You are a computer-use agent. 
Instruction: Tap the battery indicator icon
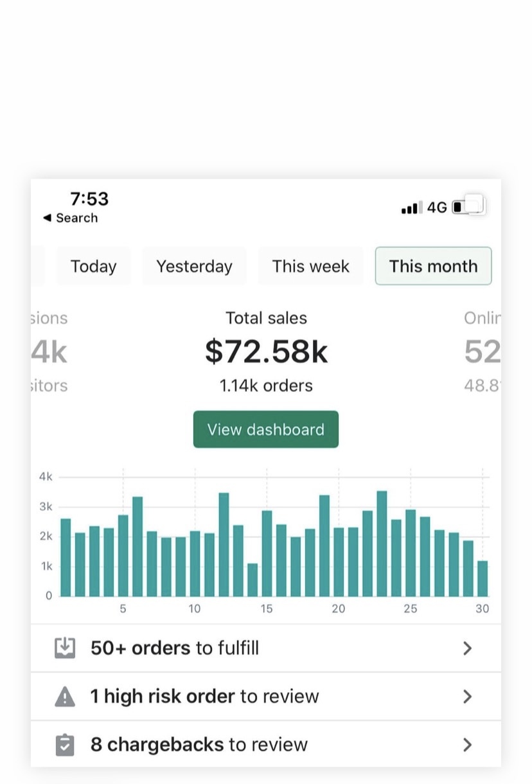pos(468,207)
